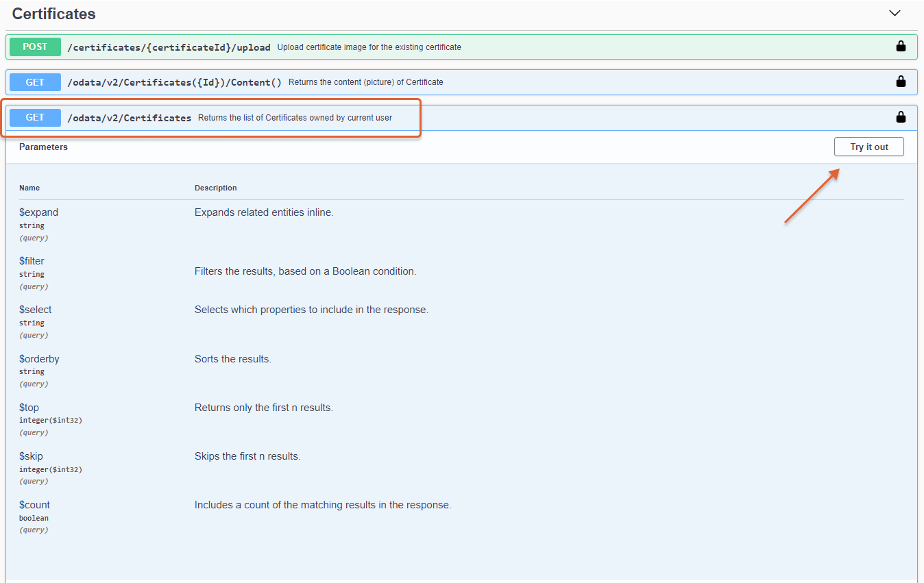The height and width of the screenshot is (583, 924).
Task: Click the lock icon on the POST upload endpoint
Action: (901, 47)
